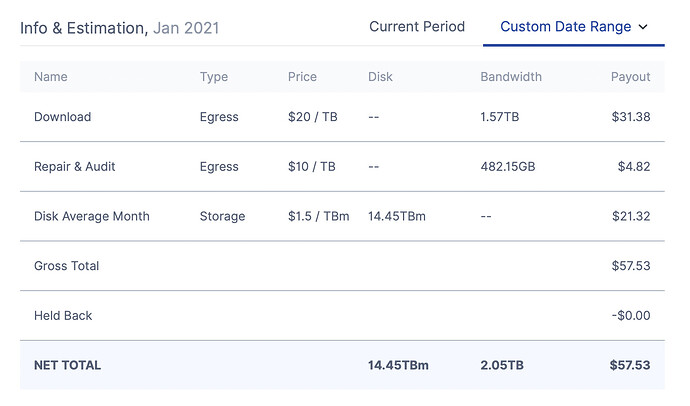
Task: Select the Download row name
Action: coord(62,117)
